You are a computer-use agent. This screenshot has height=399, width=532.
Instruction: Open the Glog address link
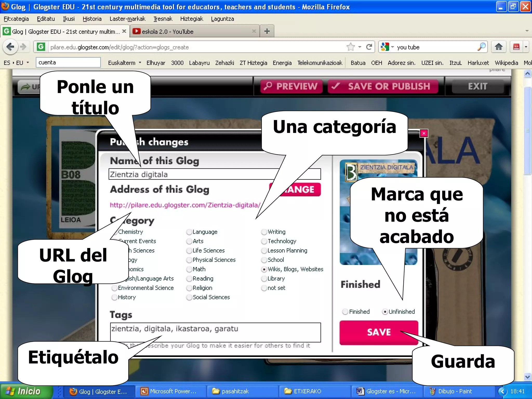click(x=185, y=205)
